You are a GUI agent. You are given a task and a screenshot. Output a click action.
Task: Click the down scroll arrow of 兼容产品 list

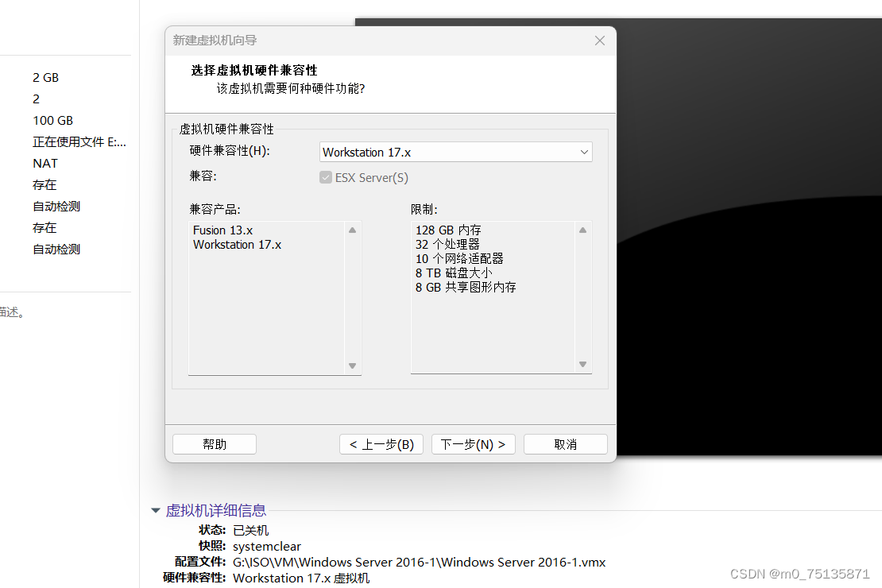pos(352,366)
